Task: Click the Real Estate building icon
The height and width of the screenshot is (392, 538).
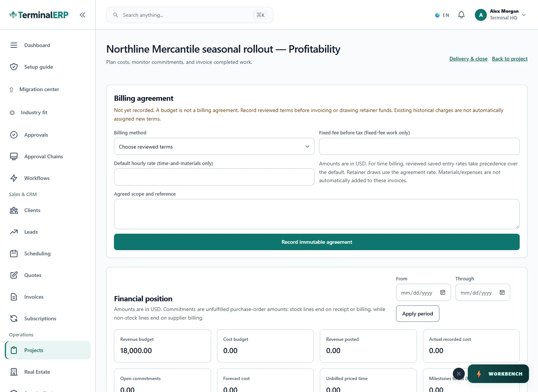Action: (x=14, y=372)
